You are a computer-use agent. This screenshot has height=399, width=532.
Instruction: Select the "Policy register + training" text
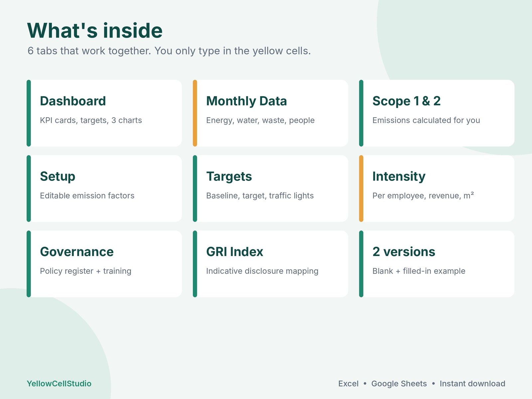coord(85,271)
